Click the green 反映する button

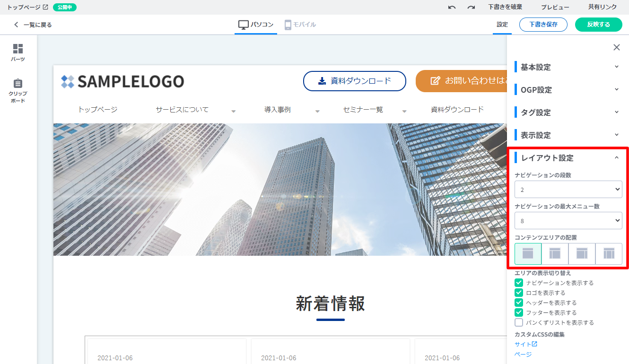coord(599,25)
